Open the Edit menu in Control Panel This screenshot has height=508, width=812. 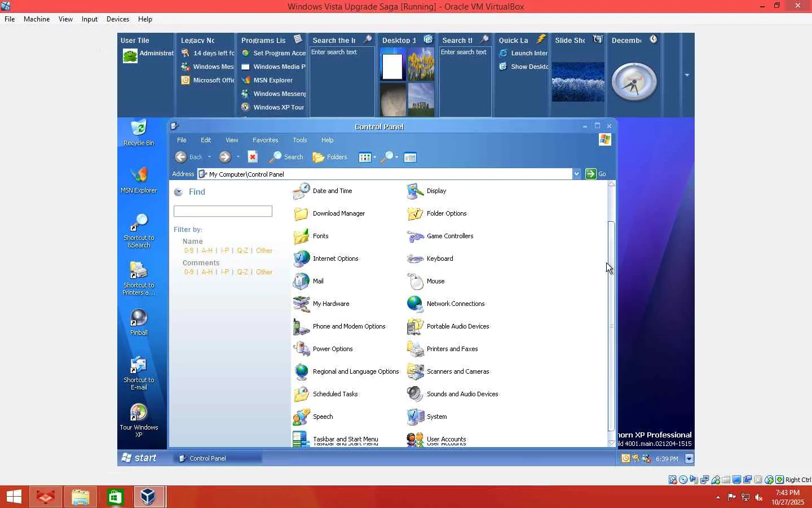click(206, 140)
